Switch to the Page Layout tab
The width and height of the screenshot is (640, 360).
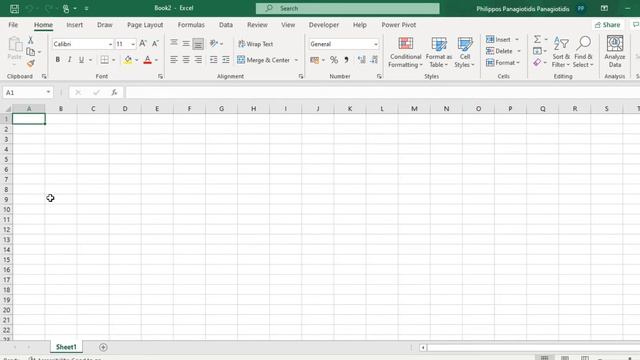[145, 25]
